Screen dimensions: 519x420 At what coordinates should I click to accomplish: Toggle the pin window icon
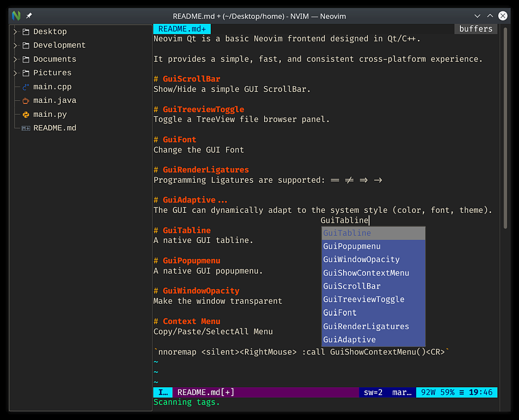pos(29,16)
